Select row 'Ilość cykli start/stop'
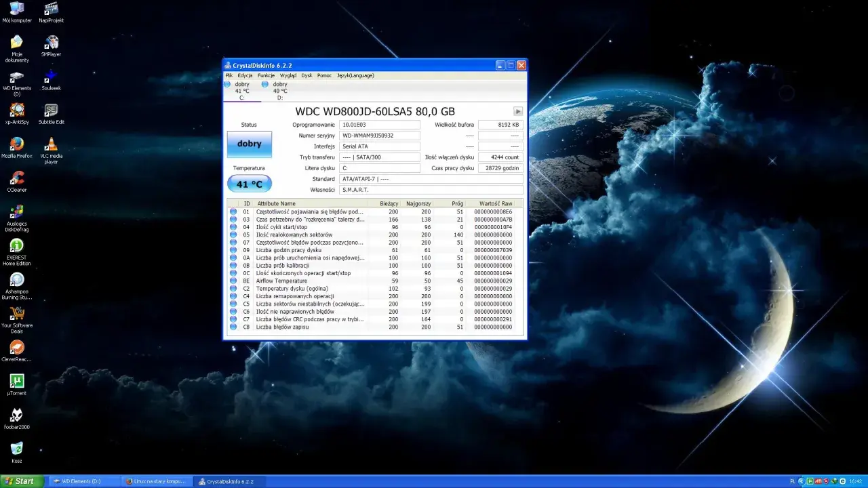 pyautogui.click(x=375, y=227)
